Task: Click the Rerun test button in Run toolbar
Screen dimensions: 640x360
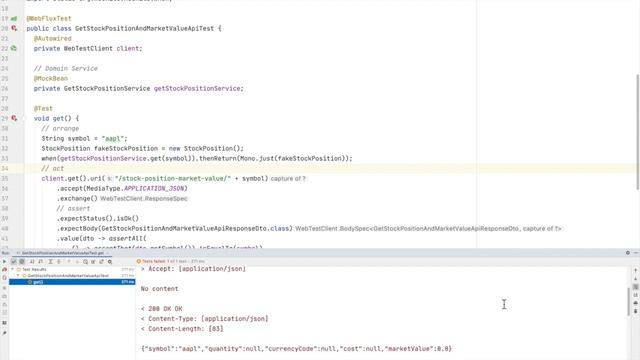Action: coord(4,262)
